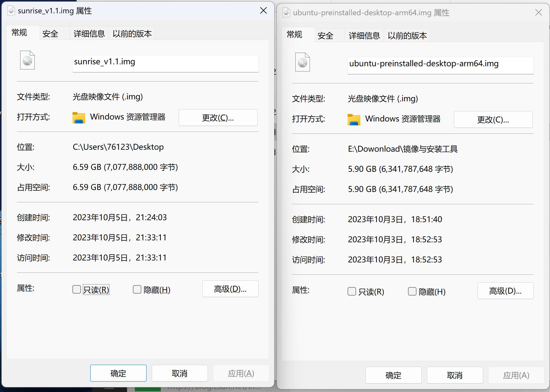
Task: Click location text C:\Users\76123\Desktop
Action: point(118,147)
